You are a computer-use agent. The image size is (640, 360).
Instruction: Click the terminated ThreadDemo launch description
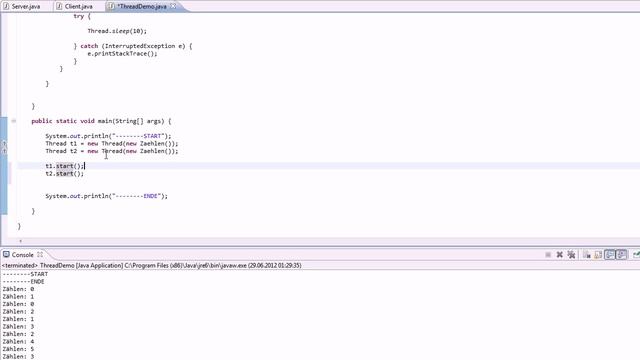point(151,265)
